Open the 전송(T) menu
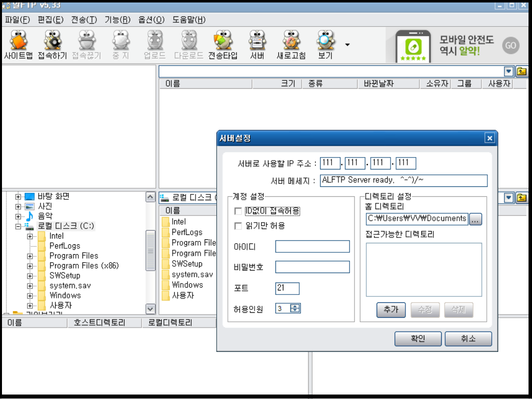This screenshot has width=532, height=399. [x=84, y=20]
